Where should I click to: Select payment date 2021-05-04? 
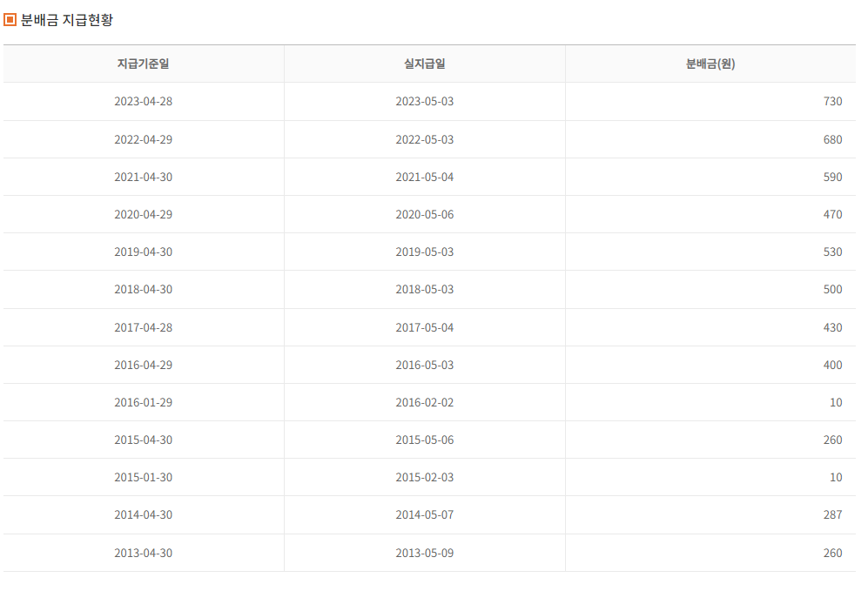click(x=425, y=177)
